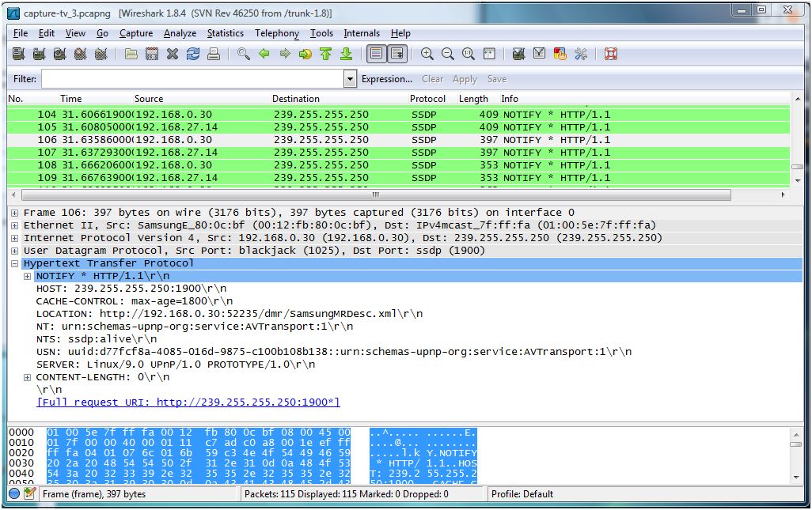This screenshot has height=510, width=812.
Task: Jump to first packet icon
Action: (x=326, y=54)
